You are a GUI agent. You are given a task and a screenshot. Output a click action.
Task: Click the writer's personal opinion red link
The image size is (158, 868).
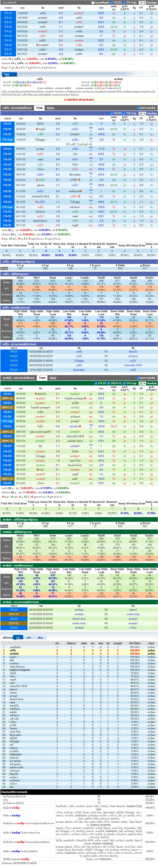tap(79, 100)
